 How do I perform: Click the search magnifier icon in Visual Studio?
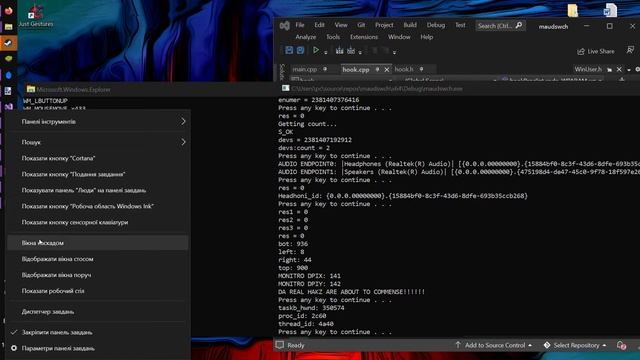(x=519, y=26)
